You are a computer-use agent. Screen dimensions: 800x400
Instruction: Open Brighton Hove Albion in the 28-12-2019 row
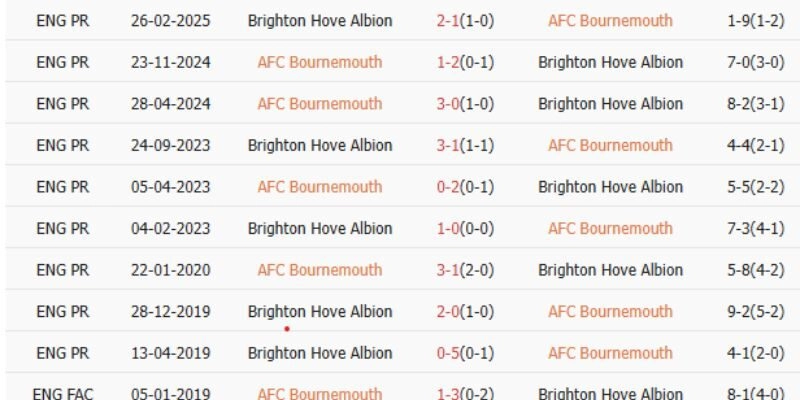(x=319, y=311)
